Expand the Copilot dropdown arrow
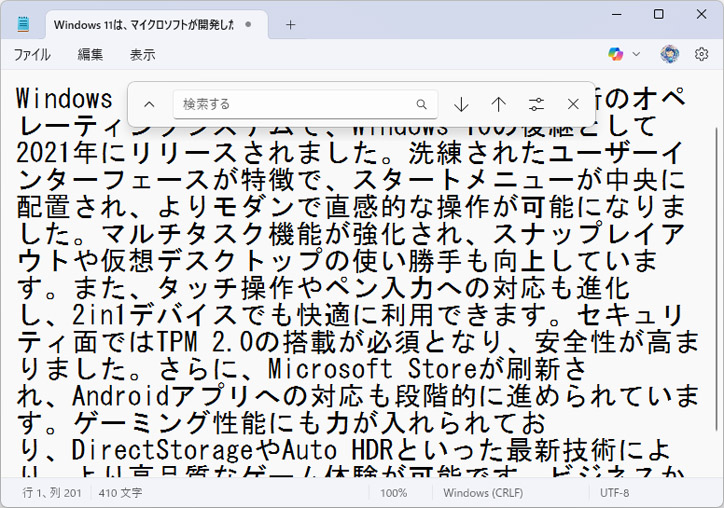This screenshot has height=508, width=724. [x=636, y=54]
